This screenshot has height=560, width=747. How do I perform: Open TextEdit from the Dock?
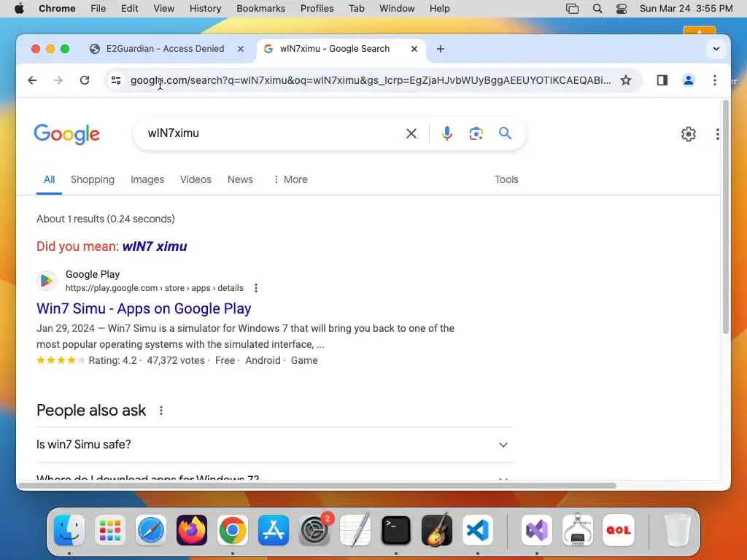[355, 530]
